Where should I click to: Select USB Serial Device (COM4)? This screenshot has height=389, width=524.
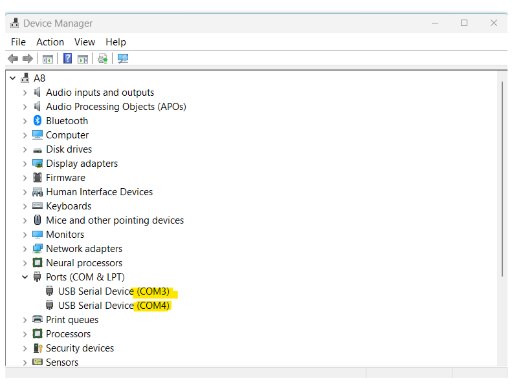click(114, 305)
